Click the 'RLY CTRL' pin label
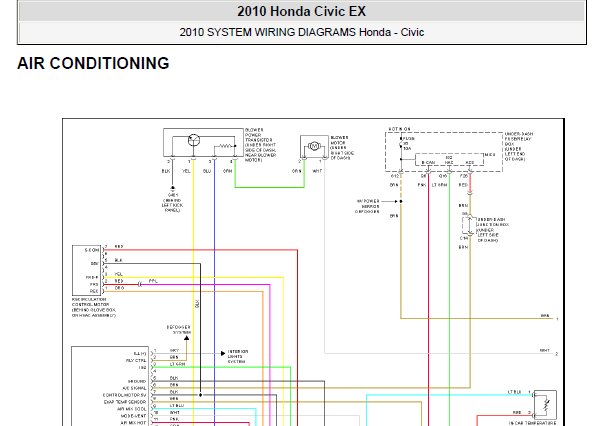This screenshot has width=605, height=426. (136, 360)
